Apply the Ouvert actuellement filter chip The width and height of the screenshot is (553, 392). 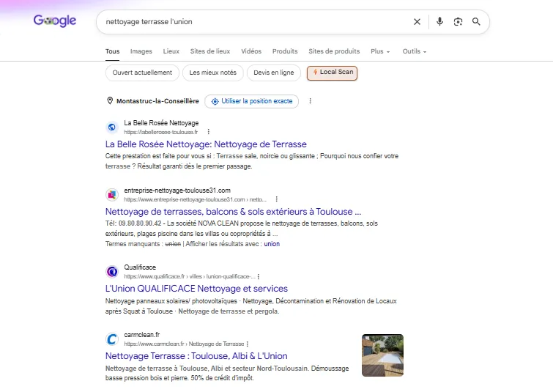(142, 73)
